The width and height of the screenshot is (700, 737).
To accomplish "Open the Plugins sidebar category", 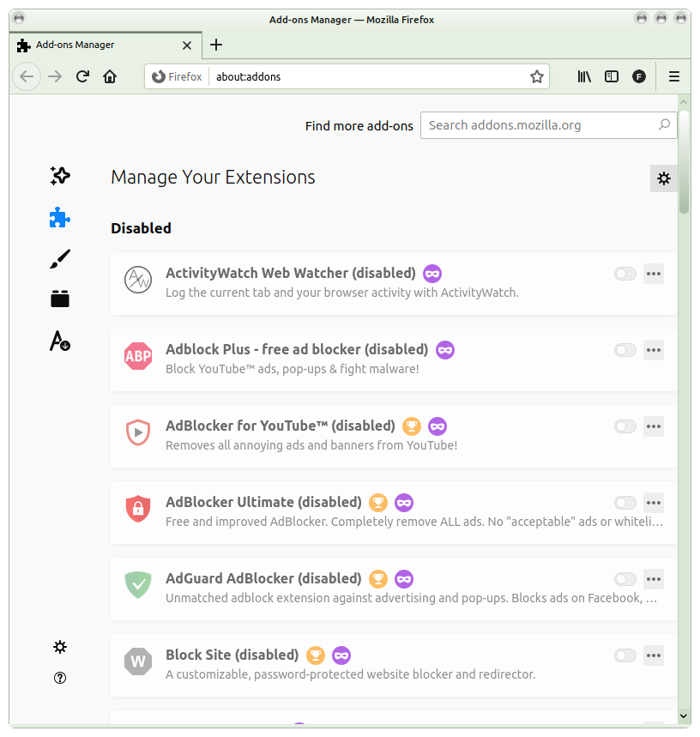I will [60, 299].
